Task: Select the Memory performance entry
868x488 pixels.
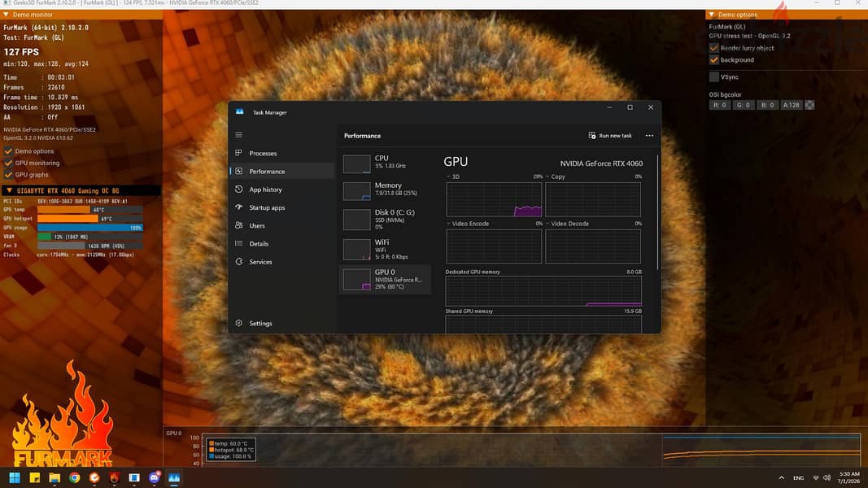Action: [x=385, y=190]
